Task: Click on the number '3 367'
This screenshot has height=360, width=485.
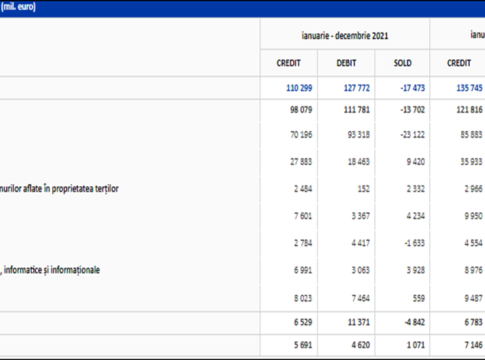Action: click(x=361, y=216)
